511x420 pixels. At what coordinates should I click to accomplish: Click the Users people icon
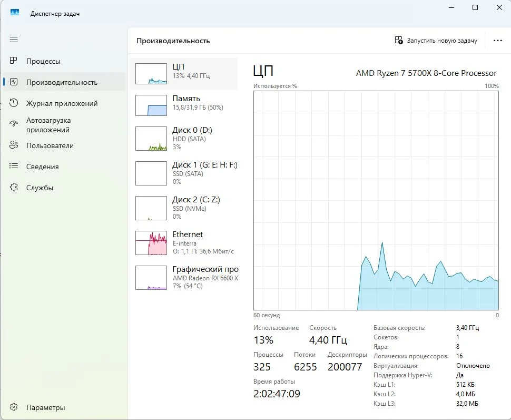coord(14,145)
